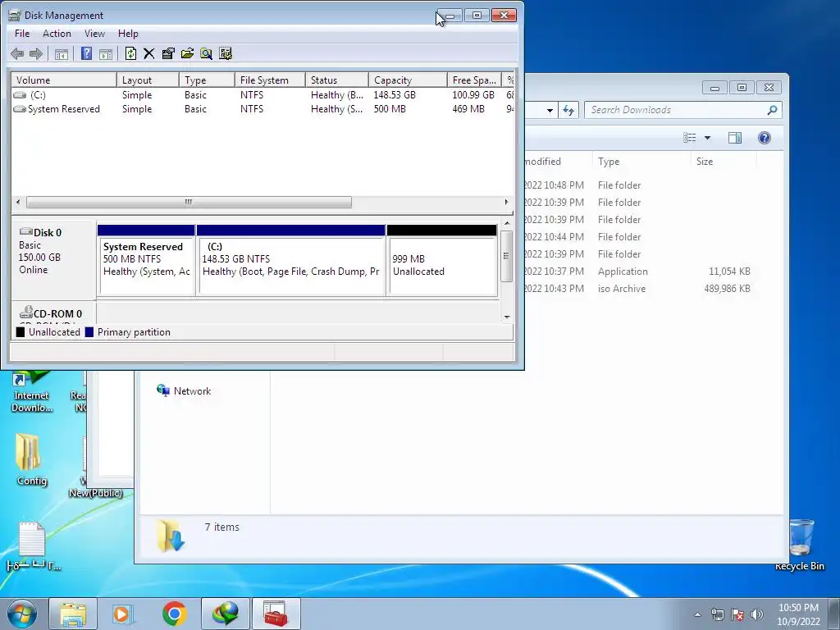Image resolution: width=840 pixels, height=630 pixels.
Task: Click the Forward arrow in Disk Management toolbar
Action: tap(36, 53)
